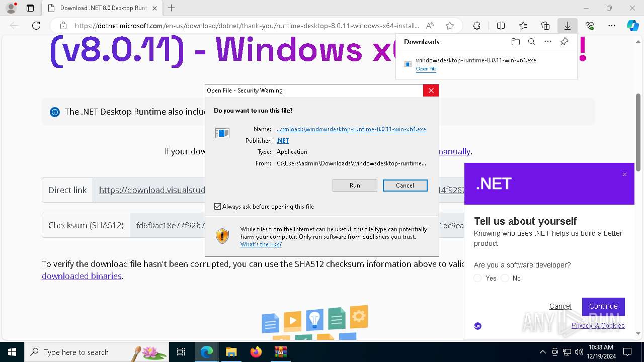Screen dimensions: 644x362
Task: Open the Favorites list icon
Action: pyautogui.click(x=523, y=26)
